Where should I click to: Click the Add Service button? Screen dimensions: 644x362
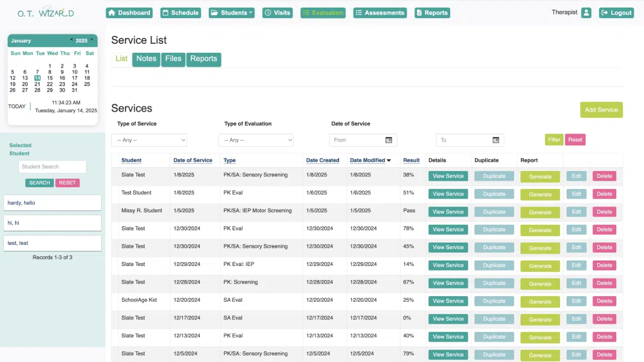[601, 110]
